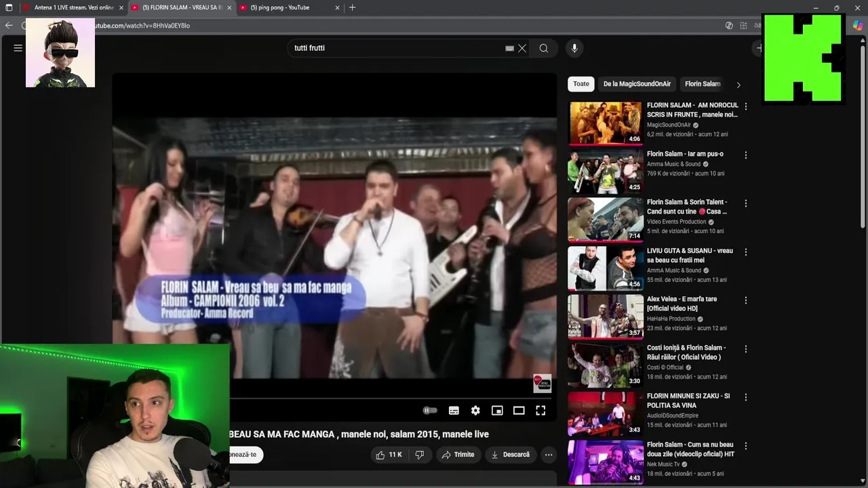Image resolution: width=868 pixels, height=488 pixels.
Task: Open options for Cum sa nu beau video
Action: (x=745, y=446)
